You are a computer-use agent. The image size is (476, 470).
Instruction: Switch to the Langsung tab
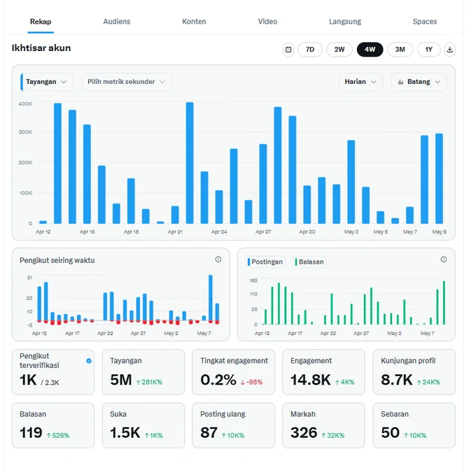point(345,22)
